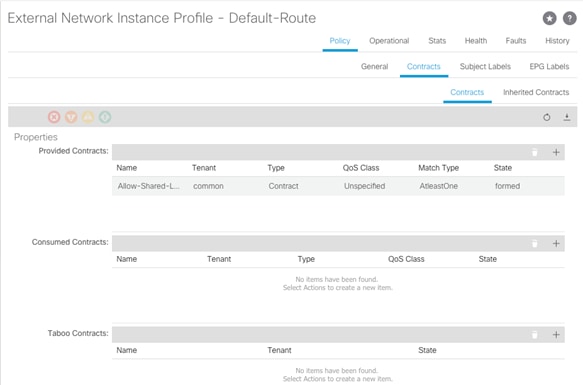Screen dimensions: 583x385
Task: Switch to the Operational tab
Action: coord(389,41)
